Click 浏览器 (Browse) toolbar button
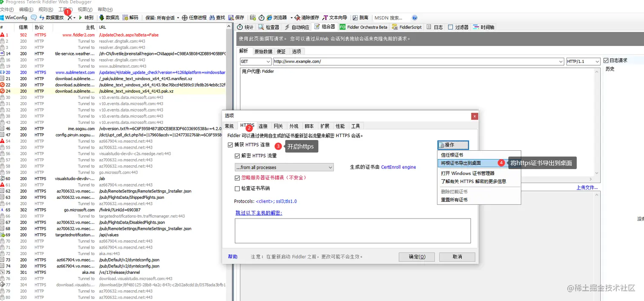 [x=277, y=17]
